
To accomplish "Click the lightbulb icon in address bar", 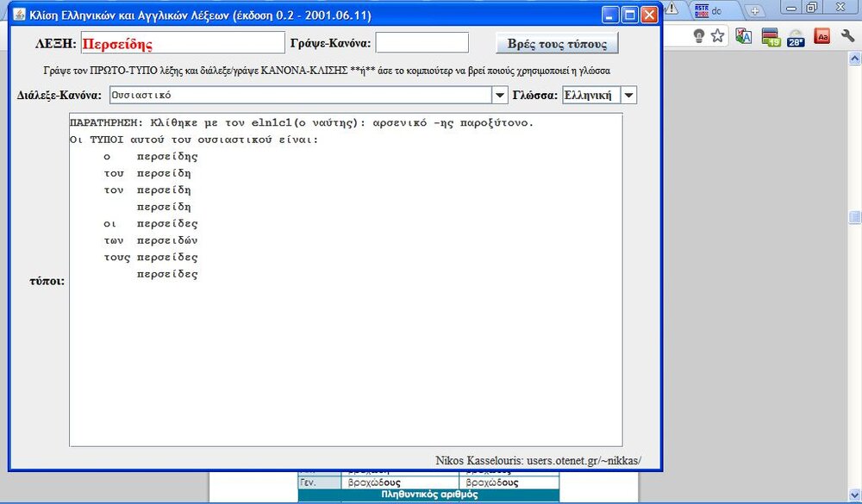I will click(x=698, y=36).
